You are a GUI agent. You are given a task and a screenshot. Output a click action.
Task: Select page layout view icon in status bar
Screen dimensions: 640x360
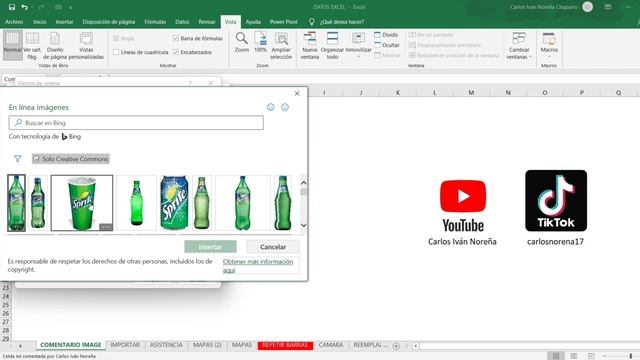[x=573, y=356]
